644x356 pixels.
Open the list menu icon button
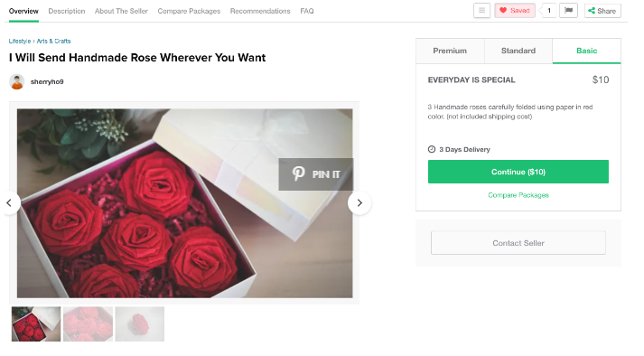tap(481, 11)
